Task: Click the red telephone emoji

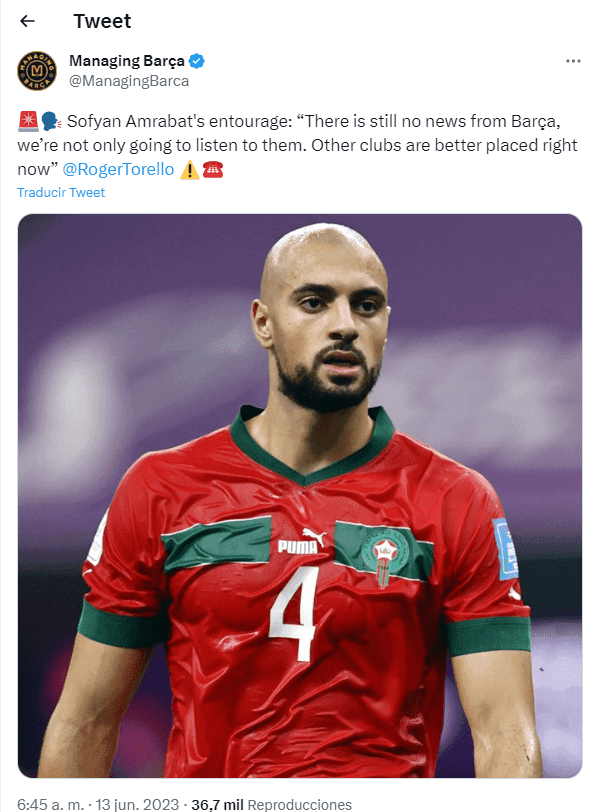Action: coord(213,170)
